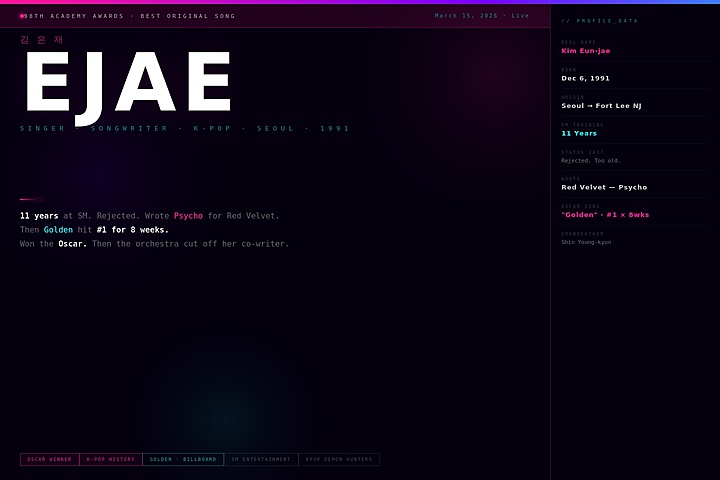The width and height of the screenshot is (720, 480).
Task: Choose the KPOP DEMON HUNTERS tag
Action: point(338,460)
